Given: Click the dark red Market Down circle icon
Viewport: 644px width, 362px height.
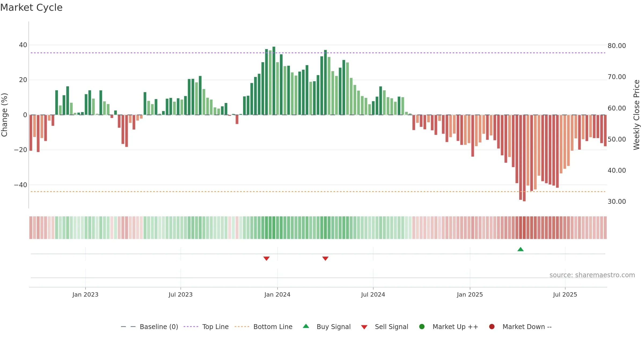Looking at the screenshot, I should click(492, 327).
